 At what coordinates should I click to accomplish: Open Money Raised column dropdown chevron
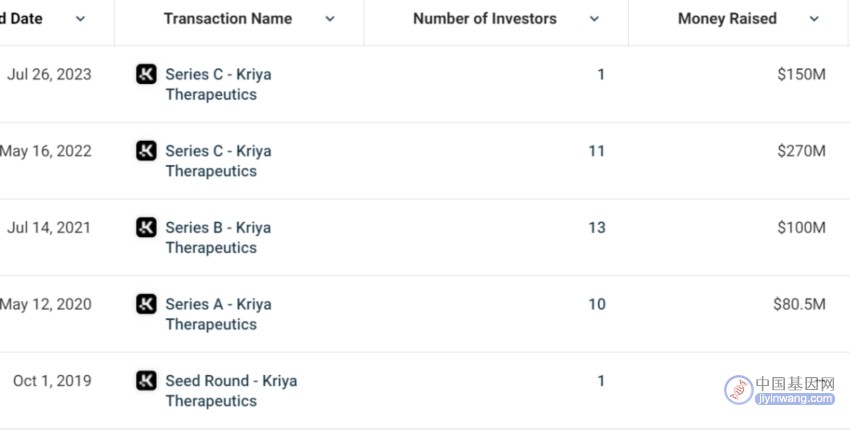[x=814, y=19]
